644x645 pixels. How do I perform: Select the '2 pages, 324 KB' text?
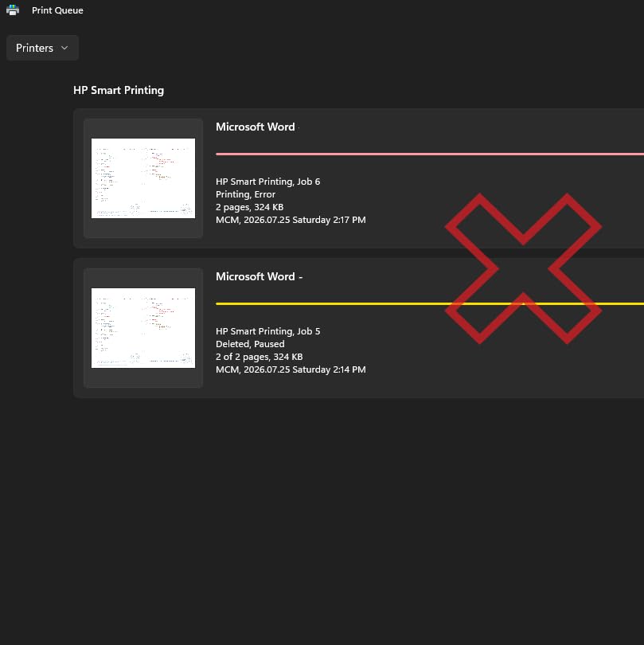[250, 207]
